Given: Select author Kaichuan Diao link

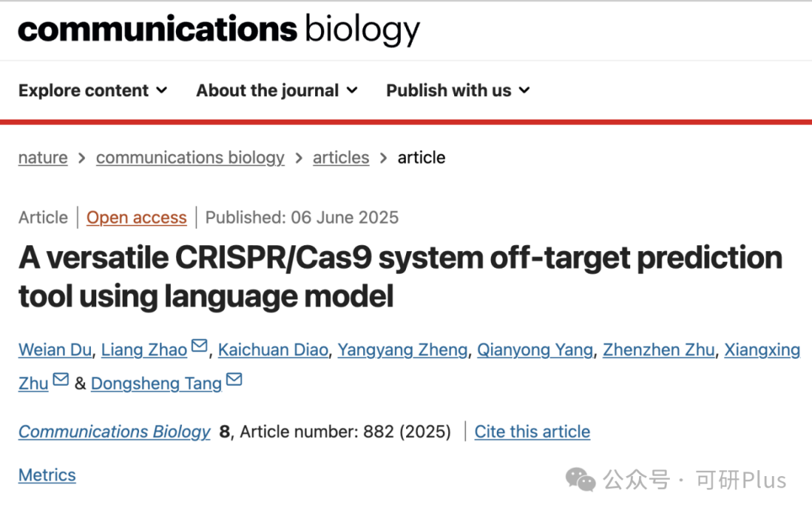Looking at the screenshot, I should 273,350.
